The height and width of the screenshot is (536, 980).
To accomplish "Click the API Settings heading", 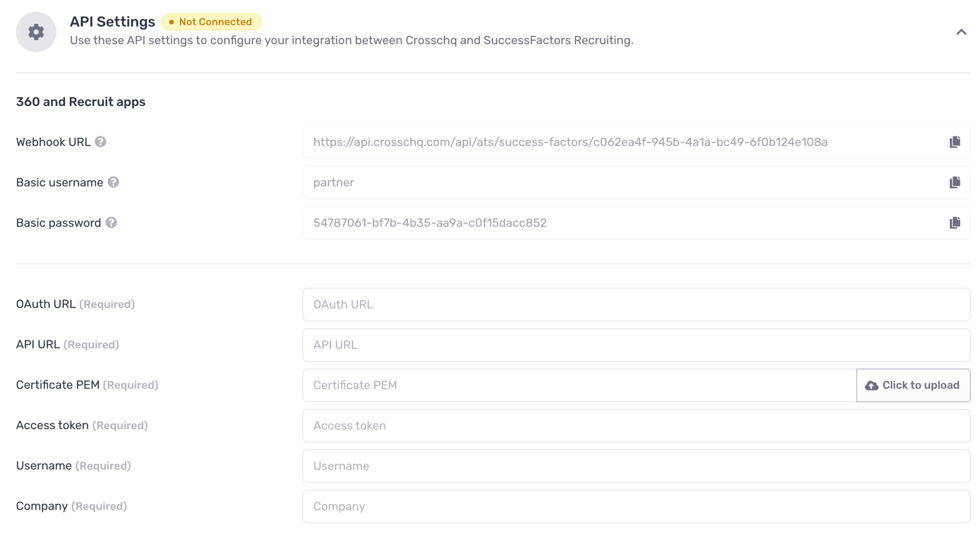I will point(112,21).
